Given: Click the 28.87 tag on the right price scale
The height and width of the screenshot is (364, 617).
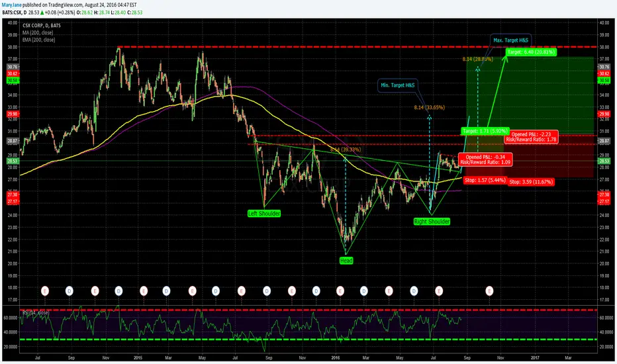Looking at the screenshot, I should point(604,141).
